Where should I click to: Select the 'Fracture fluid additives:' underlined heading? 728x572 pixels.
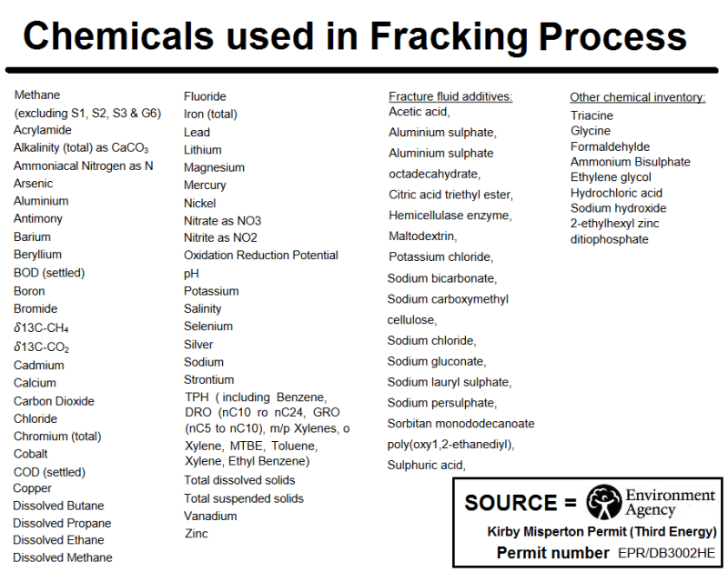(450, 96)
